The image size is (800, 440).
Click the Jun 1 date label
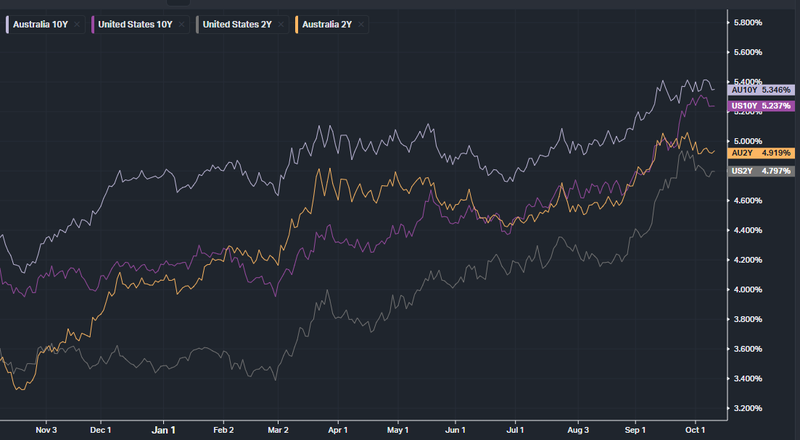point(455,430)
